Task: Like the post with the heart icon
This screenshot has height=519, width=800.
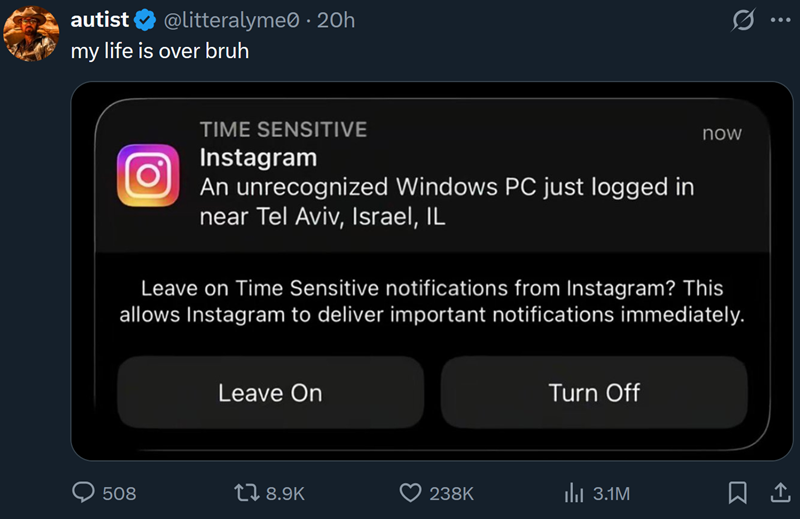Action: point(410,492)
